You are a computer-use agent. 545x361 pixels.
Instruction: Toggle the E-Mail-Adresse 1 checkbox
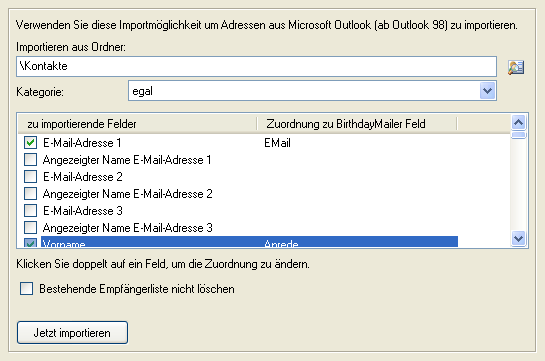30,142
